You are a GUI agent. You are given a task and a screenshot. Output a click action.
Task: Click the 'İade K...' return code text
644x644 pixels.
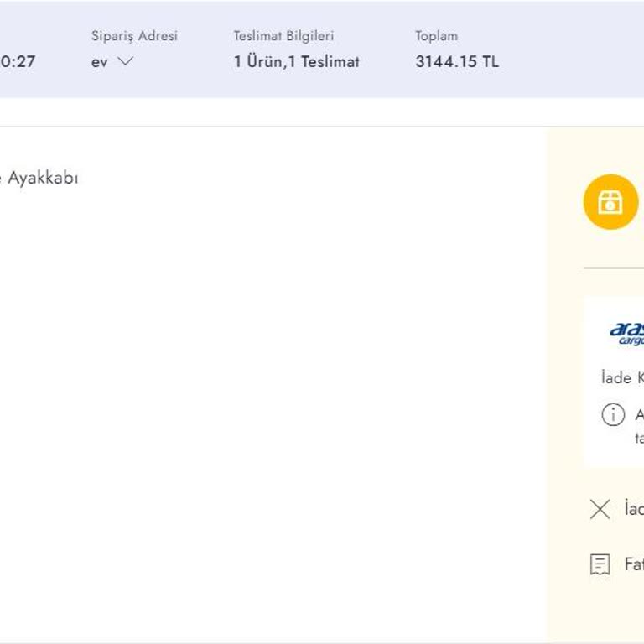[x=622, y=378]
